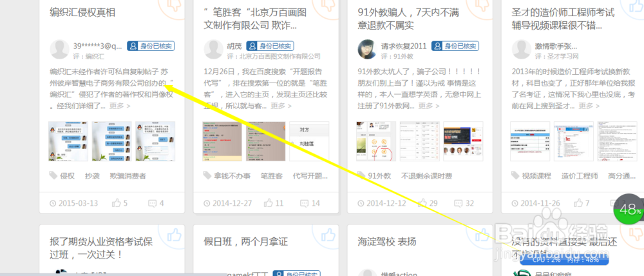Click 身份已核实 badge next to 39******3@q...
This screenshot has width=644, height=276.
151,46
